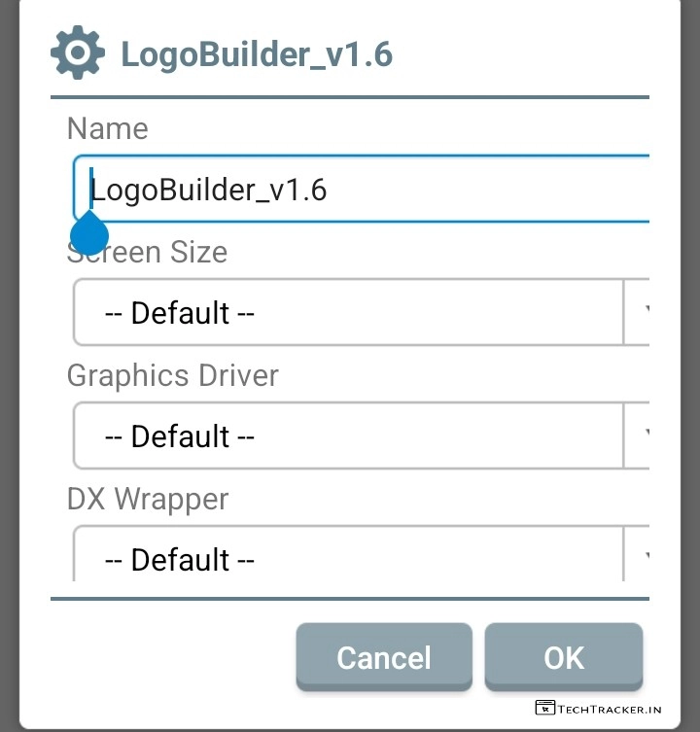Viewport: 700px width, 732px height.
Task: Click the TechTracker watermark icon
Action: [x=544, y=709]
